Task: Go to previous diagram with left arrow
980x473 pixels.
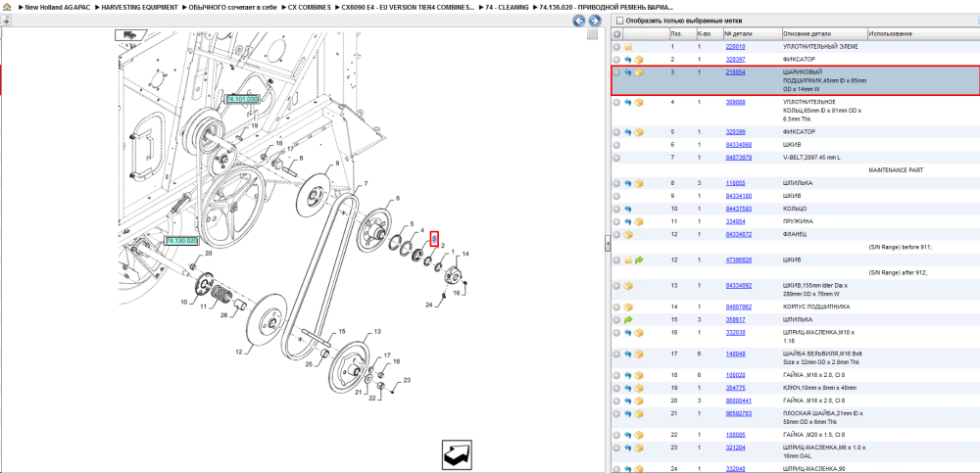Action: coord(579,21)
